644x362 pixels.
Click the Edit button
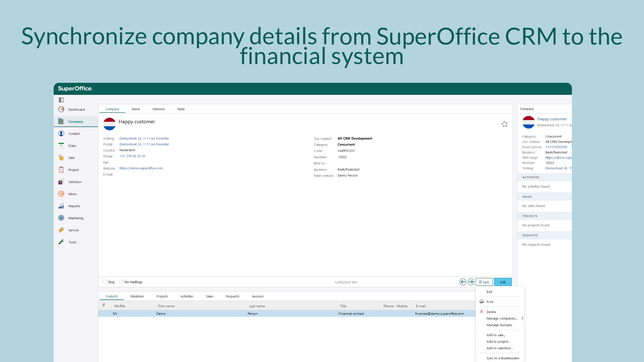(502, 282)
